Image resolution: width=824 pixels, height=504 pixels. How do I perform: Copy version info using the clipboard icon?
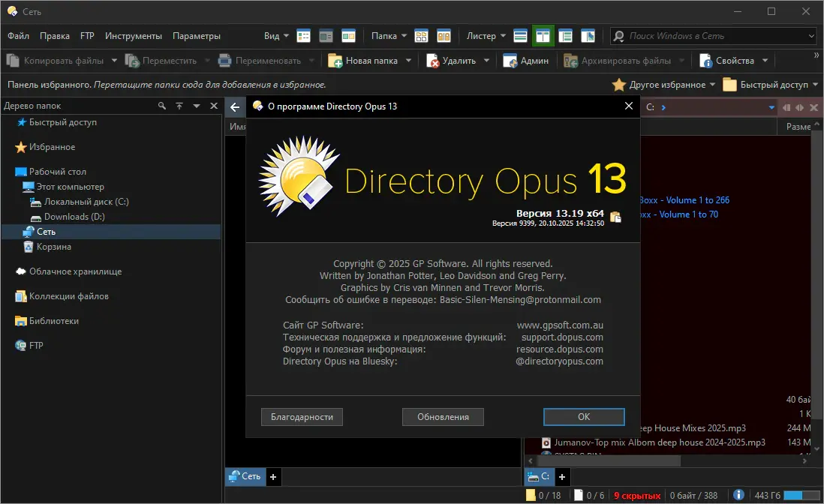615,217
